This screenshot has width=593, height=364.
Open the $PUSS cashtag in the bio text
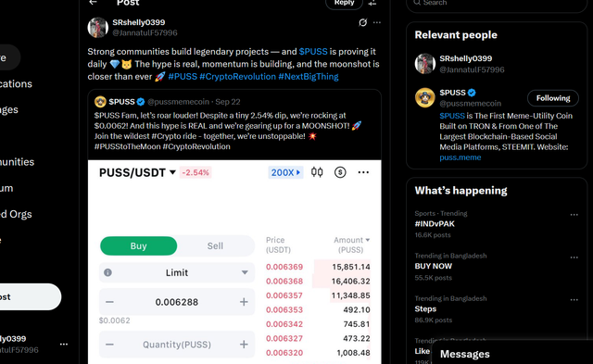point(452,116)
